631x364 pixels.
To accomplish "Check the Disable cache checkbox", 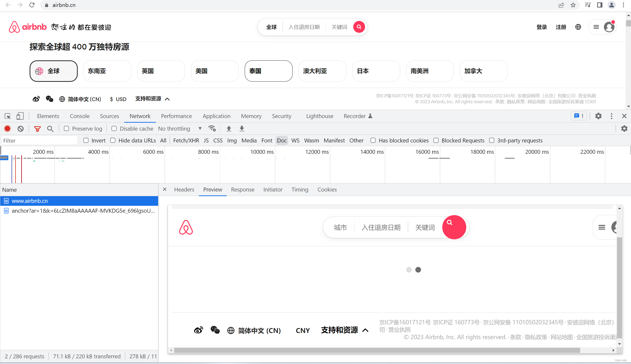I will pos(114,128).
